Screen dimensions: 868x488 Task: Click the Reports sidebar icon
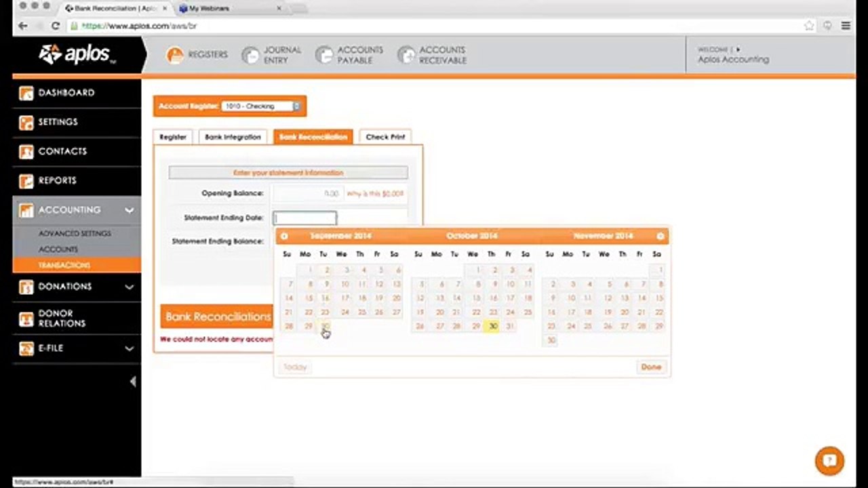click(26, 181)
